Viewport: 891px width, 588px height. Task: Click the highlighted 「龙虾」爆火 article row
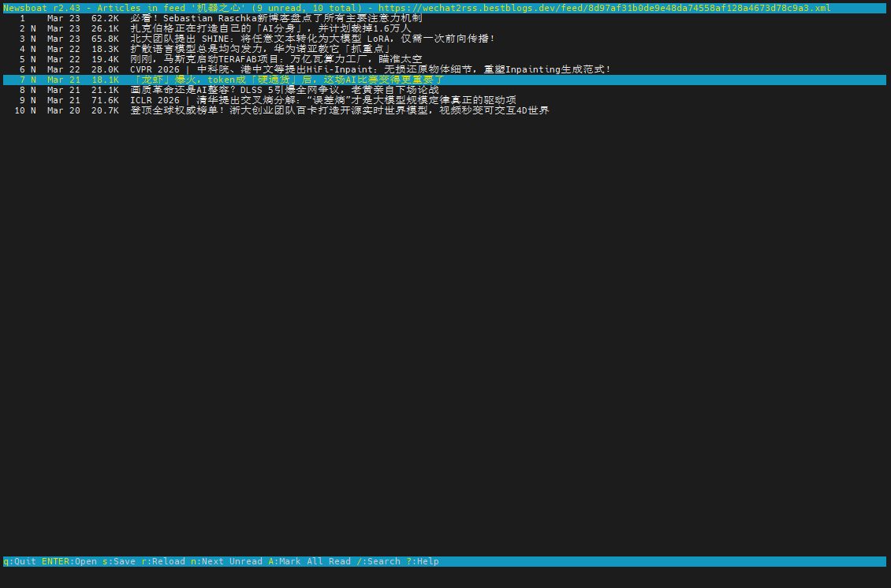coord(287,80)
